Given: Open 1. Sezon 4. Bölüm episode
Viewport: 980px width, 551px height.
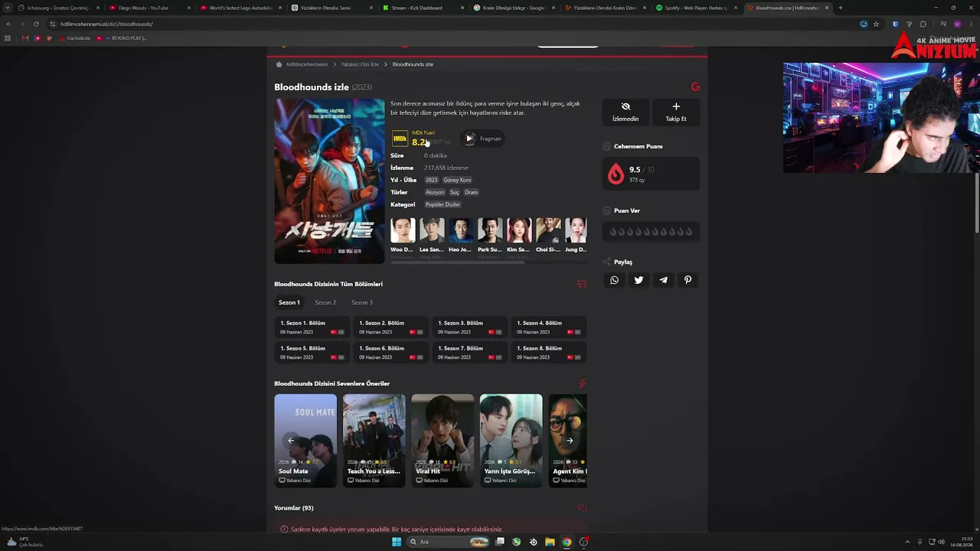Looking at the screenshot, I should point(549,327).
